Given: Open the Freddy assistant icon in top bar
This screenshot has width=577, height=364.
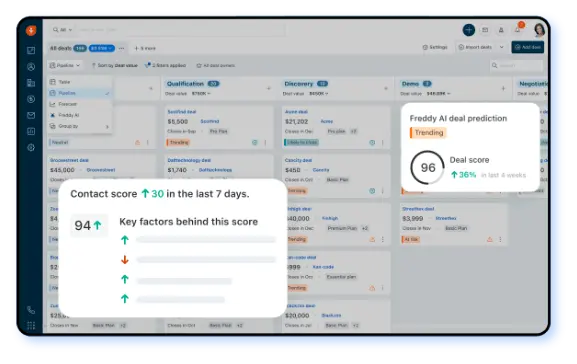Looking at the screenshot, I should click(x=501, y=30).
